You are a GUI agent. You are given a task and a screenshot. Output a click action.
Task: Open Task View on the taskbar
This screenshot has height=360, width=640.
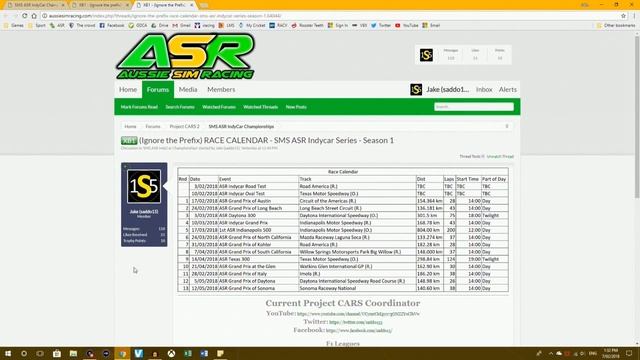[40, 353]
